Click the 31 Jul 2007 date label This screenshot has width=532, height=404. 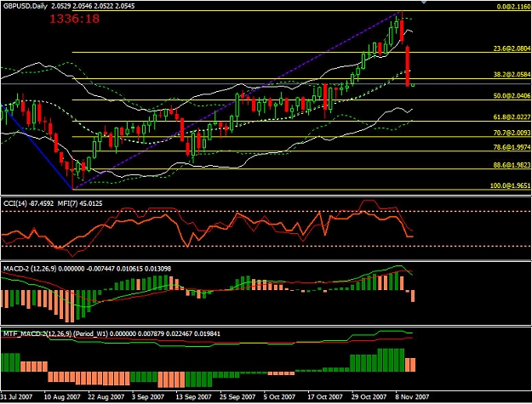pos(16,396)
